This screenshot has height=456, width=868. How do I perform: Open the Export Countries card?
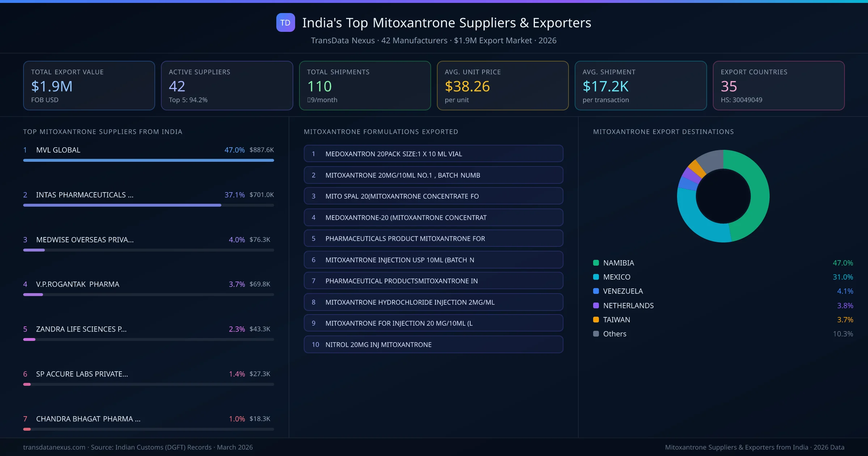779,85
